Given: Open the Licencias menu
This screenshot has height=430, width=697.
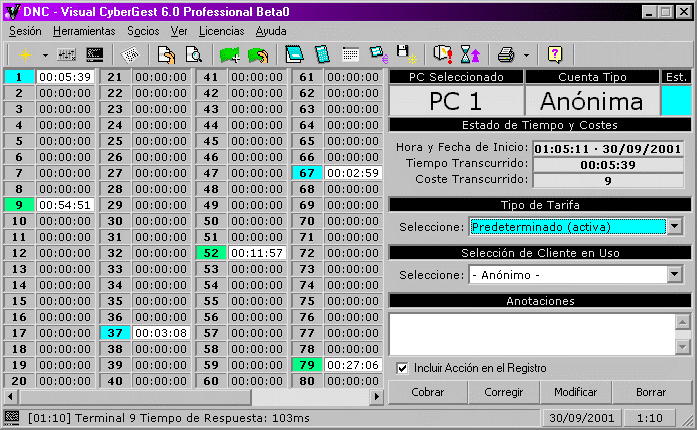Looking at the screenshot, I should (221, 31).
